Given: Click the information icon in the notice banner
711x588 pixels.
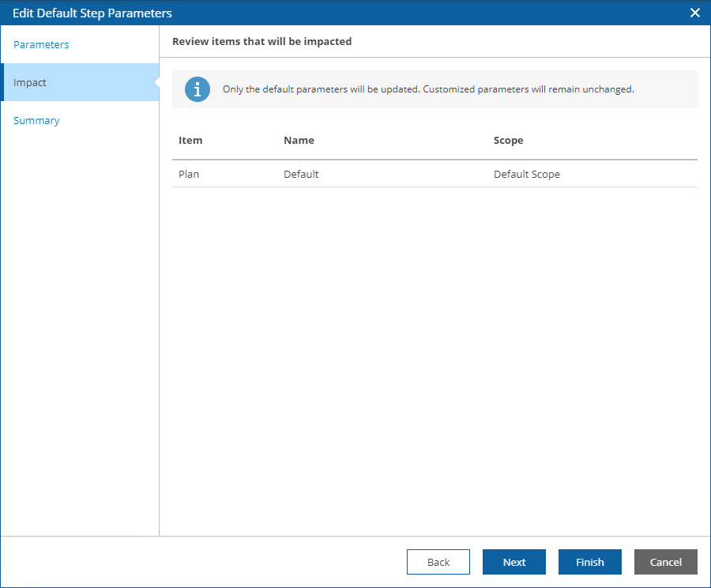Looking at the screenshot, I should (197, 89).
